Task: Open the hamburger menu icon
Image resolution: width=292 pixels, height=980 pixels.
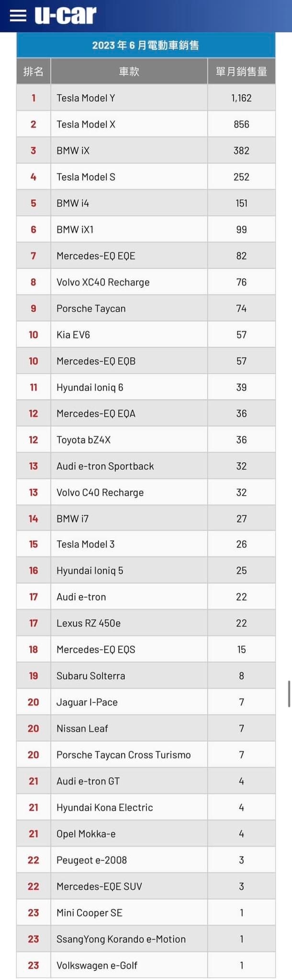Action: tap(18, 15)
